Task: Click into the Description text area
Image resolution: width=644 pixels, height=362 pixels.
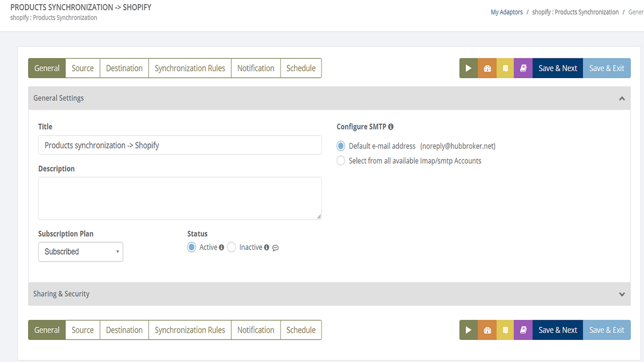Action: [180, 198]
